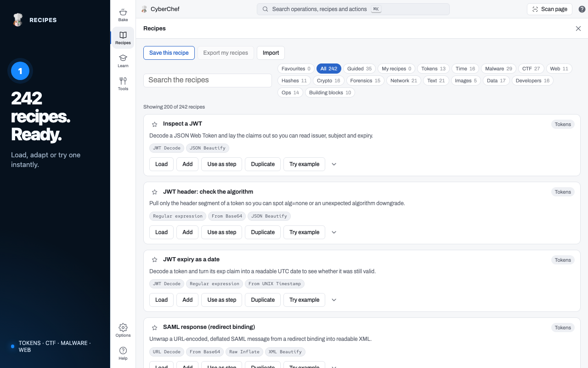This screenshot has width=588, height=368.
Task: Expand details of Inspect a JWT recipe
Action: click(x=334, y=164)
